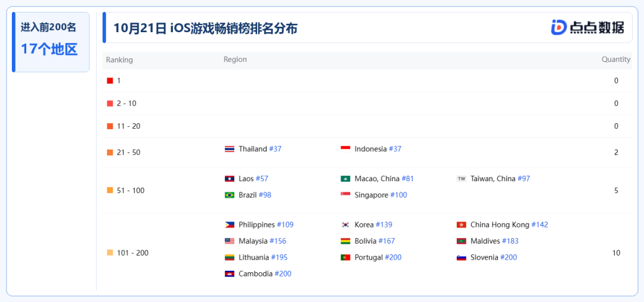
Task: Click the 'Philippines' region name
Action: tap(256, 225)
